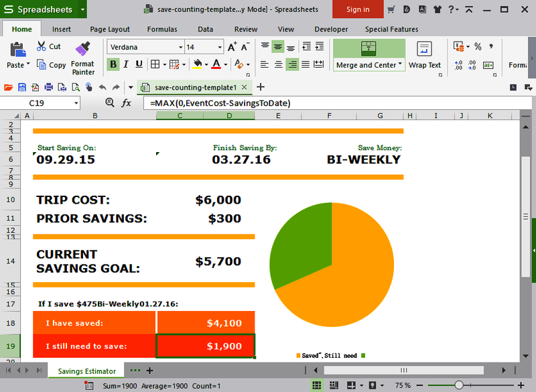Click the Save icon in quick toolbar
536x392 pixels.
22,86
